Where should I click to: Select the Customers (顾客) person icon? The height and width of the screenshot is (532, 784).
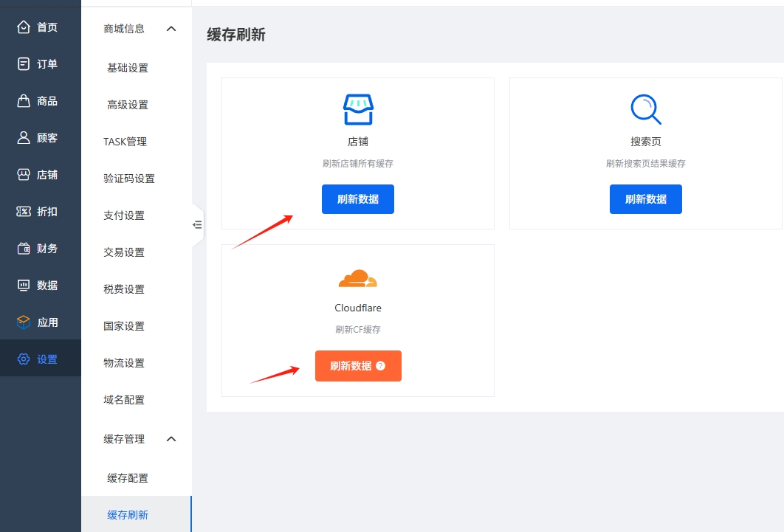pos(24,138)
